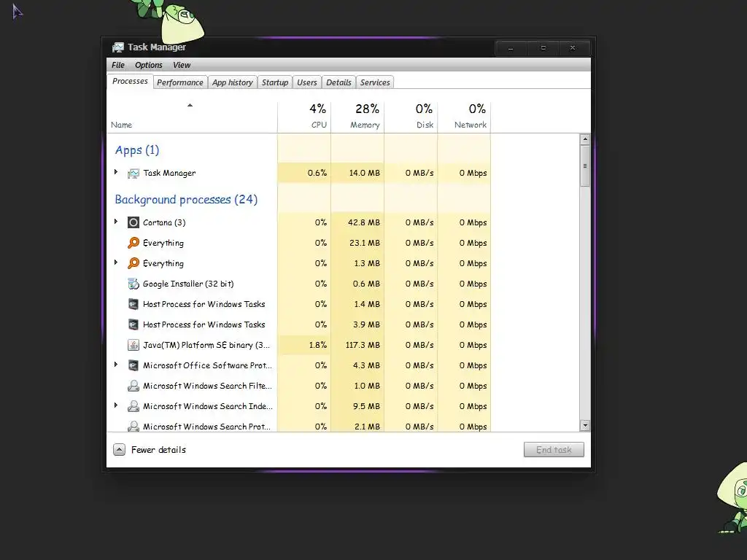Click the 1.8% CPU value for Java
The width and height of the screenshot is (747, 560).
pyautogui.click(x=318, y=345)
